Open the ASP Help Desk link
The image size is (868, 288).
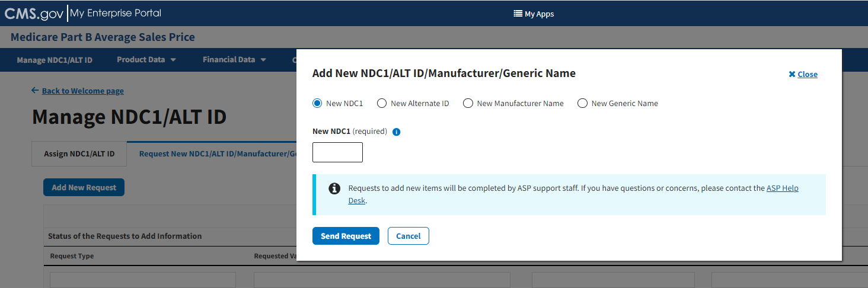pyautogui.click(x=782, y=188)
